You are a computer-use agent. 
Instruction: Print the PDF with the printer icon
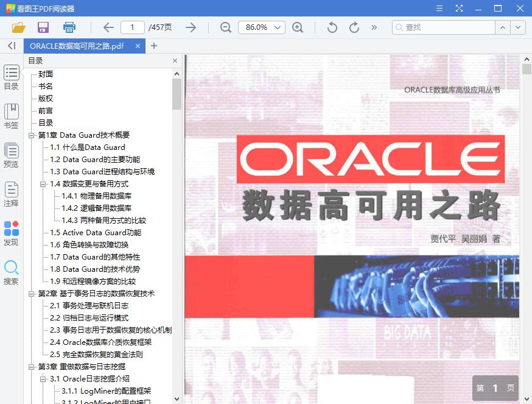click(69, 27)
